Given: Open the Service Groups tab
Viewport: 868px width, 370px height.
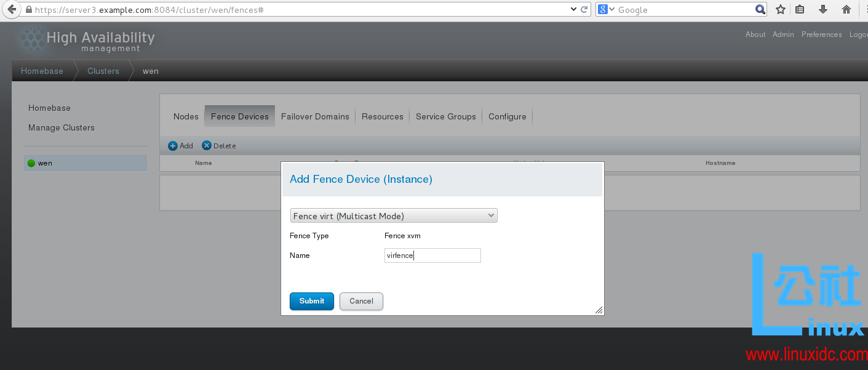Looking at the screenshot, I should pos(445,116).
